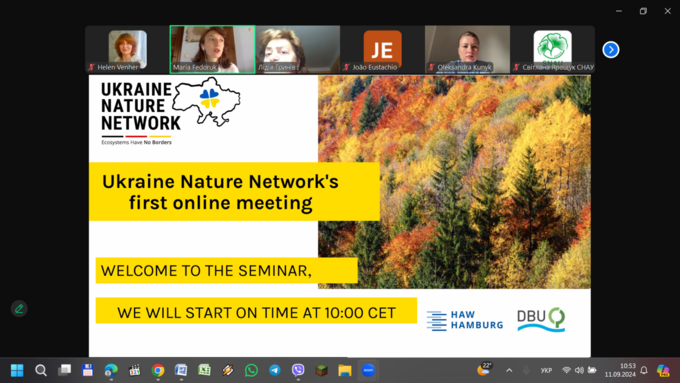Show next participants with blue arrow button
The width and height of the screenshot is (680, 383).
[611, 49]
